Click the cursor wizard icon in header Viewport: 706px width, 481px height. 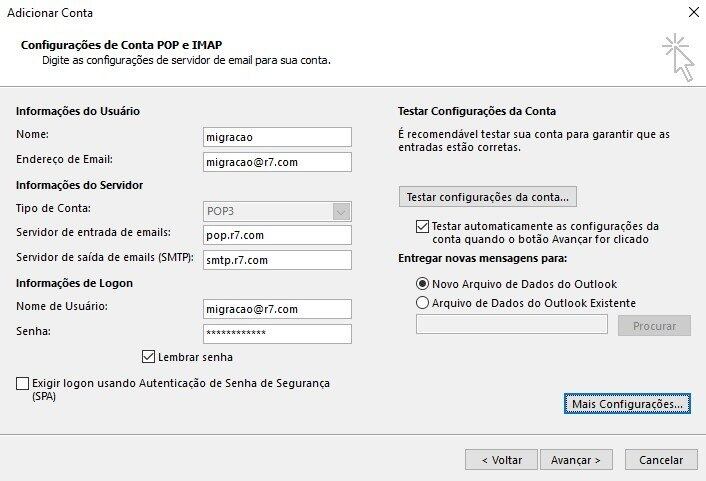pos(679,57)
